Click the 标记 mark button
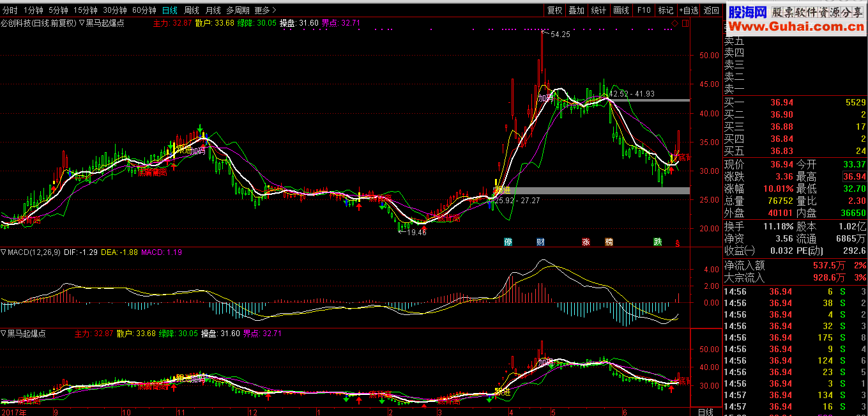The image size is (868, 416). [x=666, y=10]
